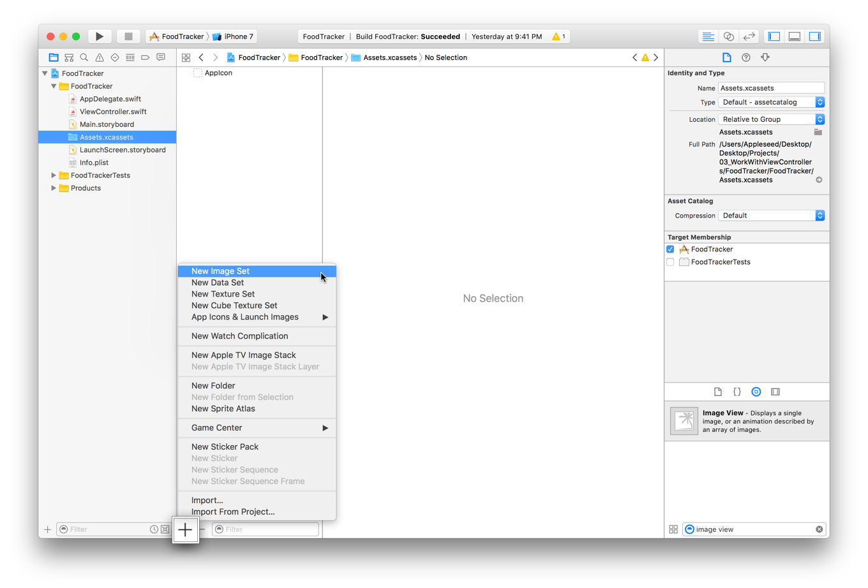Collapse the FoodTracker group folder
The width and height of the screenshot is (868, 588).
point(54,86)
